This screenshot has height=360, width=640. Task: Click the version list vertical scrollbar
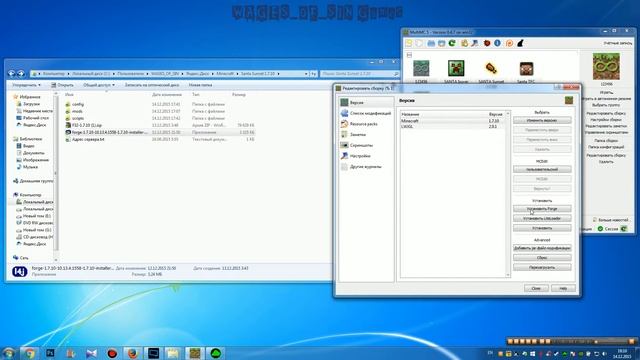pyautogui.click(x=508, y=194)
